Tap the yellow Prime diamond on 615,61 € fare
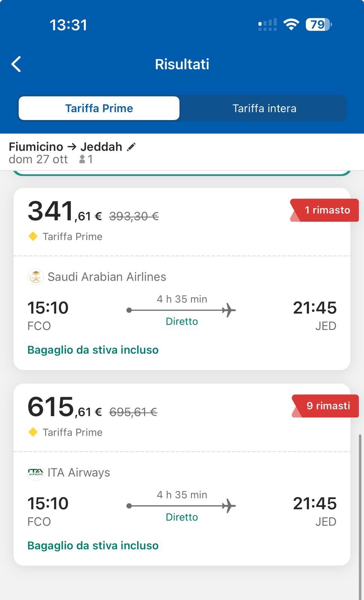364x600 pixels. pos(33,432)
